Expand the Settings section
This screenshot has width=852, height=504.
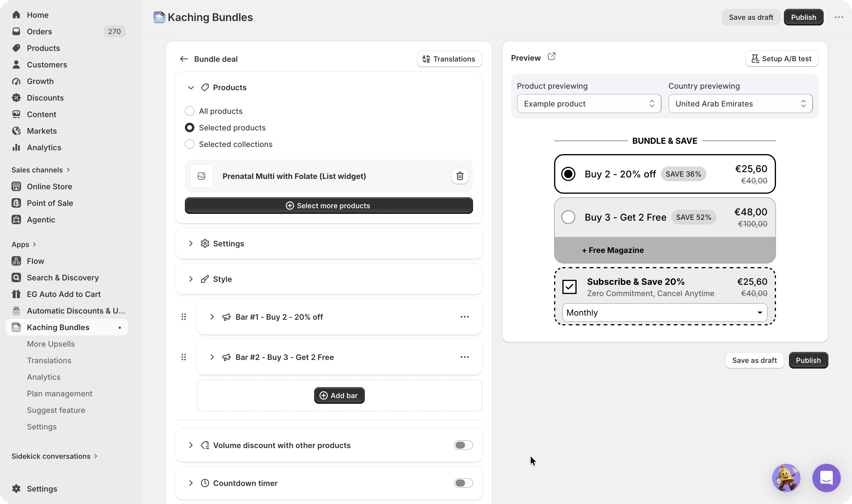click(x=191, y=243)
